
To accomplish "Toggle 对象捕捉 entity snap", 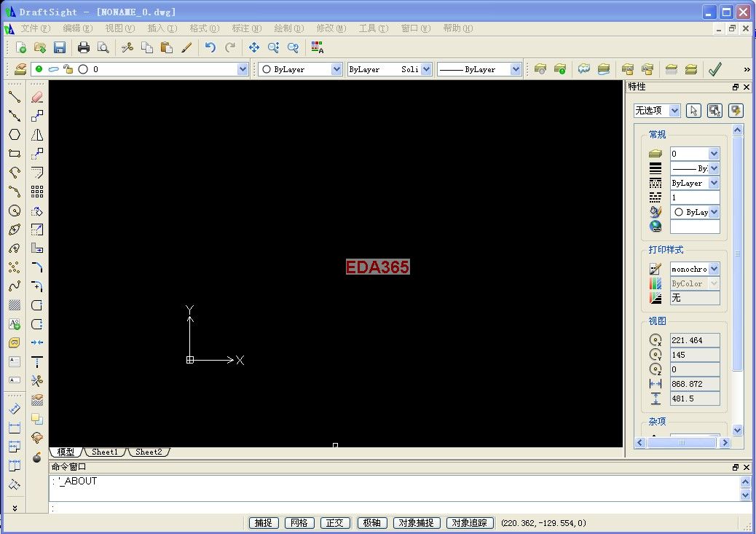I will [x=417, y=523].
